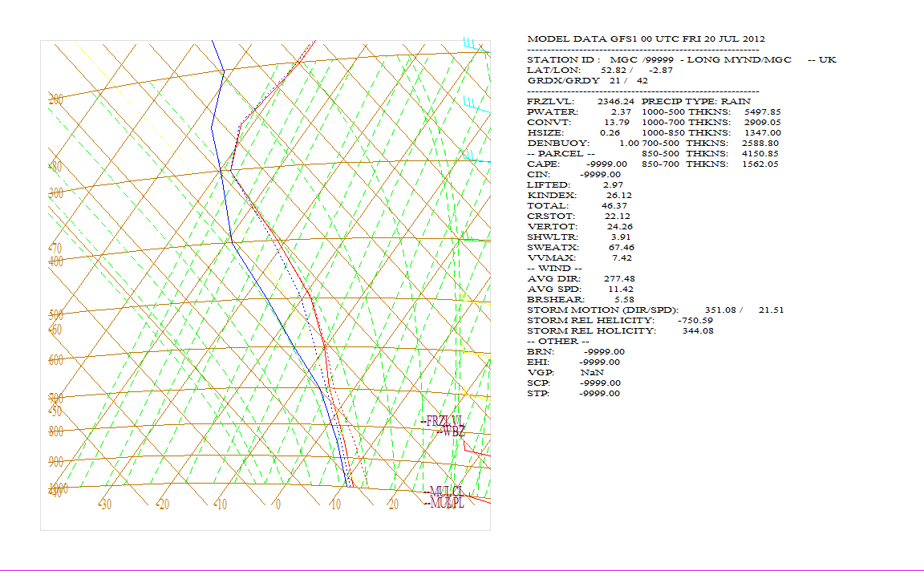Click the '850-500 THKNS' value '4150.85'
The height and width of the screenshot is (571, 924).
point(760,154)
